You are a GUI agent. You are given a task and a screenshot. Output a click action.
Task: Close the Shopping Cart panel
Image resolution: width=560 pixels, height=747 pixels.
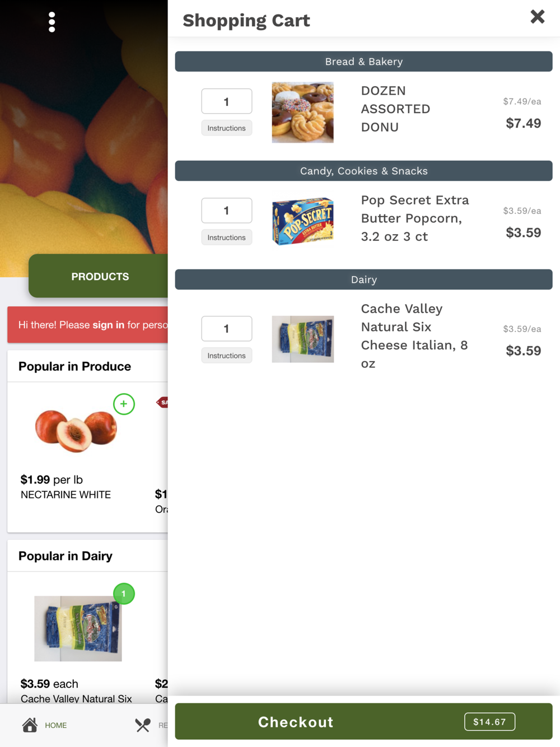[537, 17]
